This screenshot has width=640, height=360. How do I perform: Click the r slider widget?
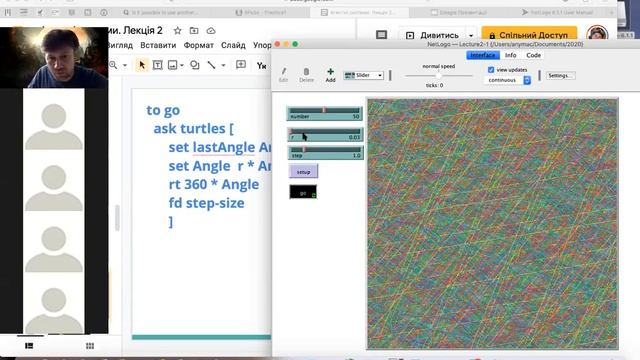click(x=324, y=134)
